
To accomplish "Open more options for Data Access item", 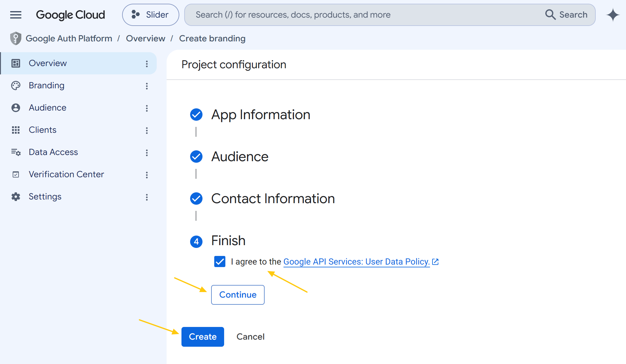I will pos(147,153).
